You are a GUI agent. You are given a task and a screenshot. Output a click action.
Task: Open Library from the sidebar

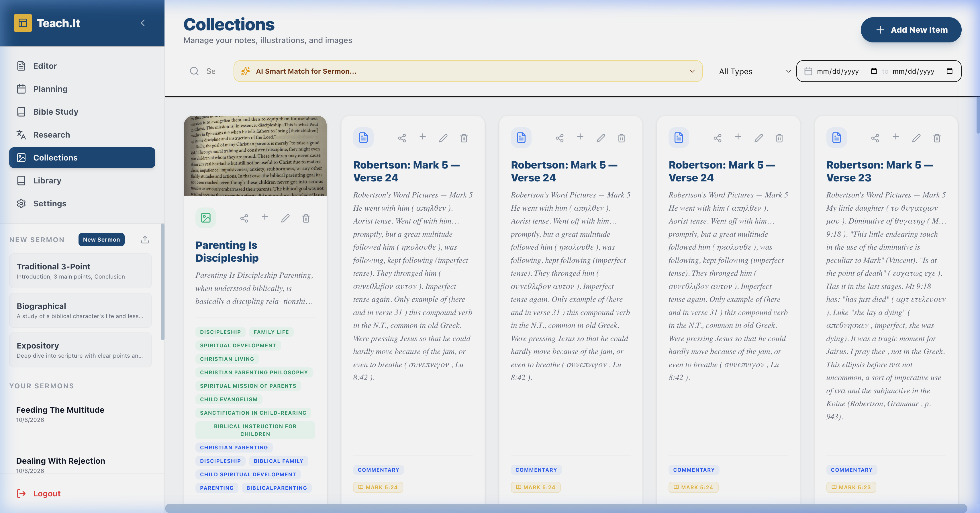[x=82, y=180]
